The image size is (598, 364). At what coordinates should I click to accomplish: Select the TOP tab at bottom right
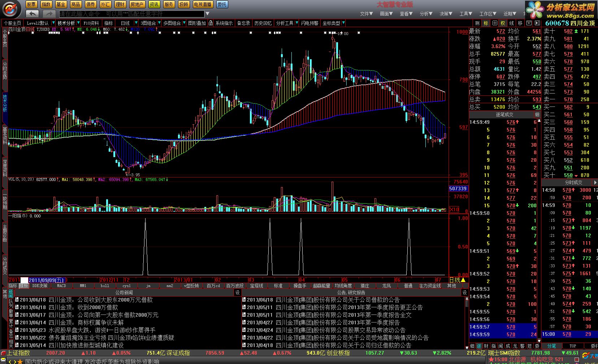point(573,346)
